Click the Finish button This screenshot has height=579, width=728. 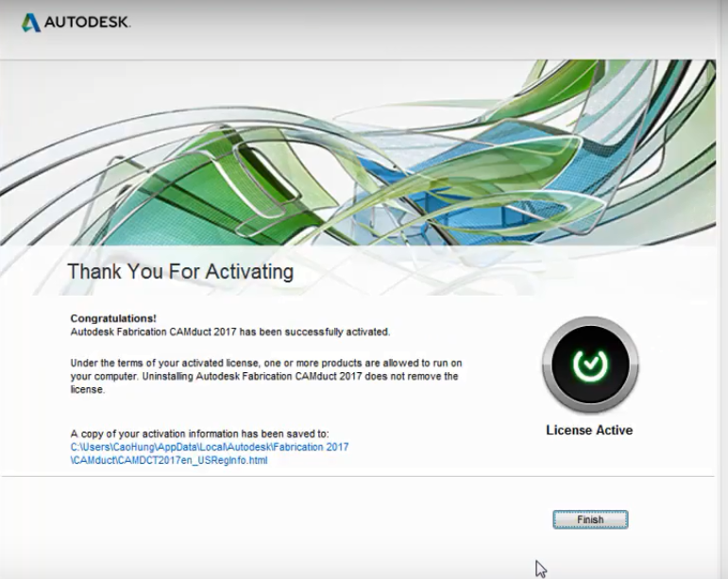tap(590, 519)
